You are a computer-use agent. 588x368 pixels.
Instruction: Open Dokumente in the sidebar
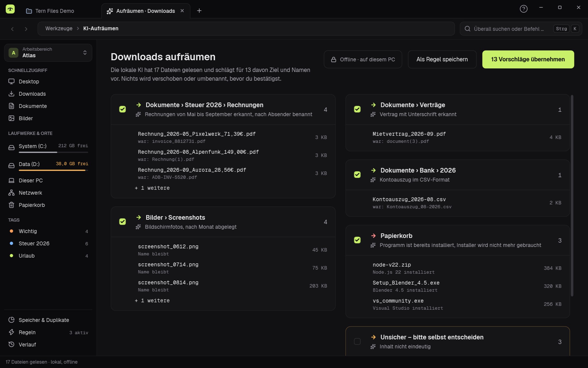tap(48, 106)
